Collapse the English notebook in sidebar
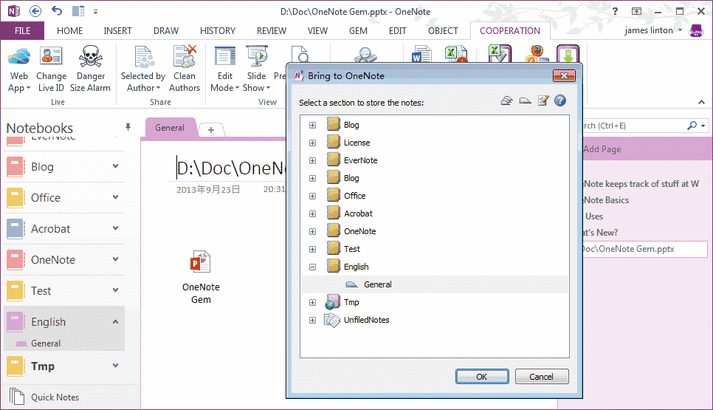This screenshot has width=713, height=410. (x=115, y=322)
